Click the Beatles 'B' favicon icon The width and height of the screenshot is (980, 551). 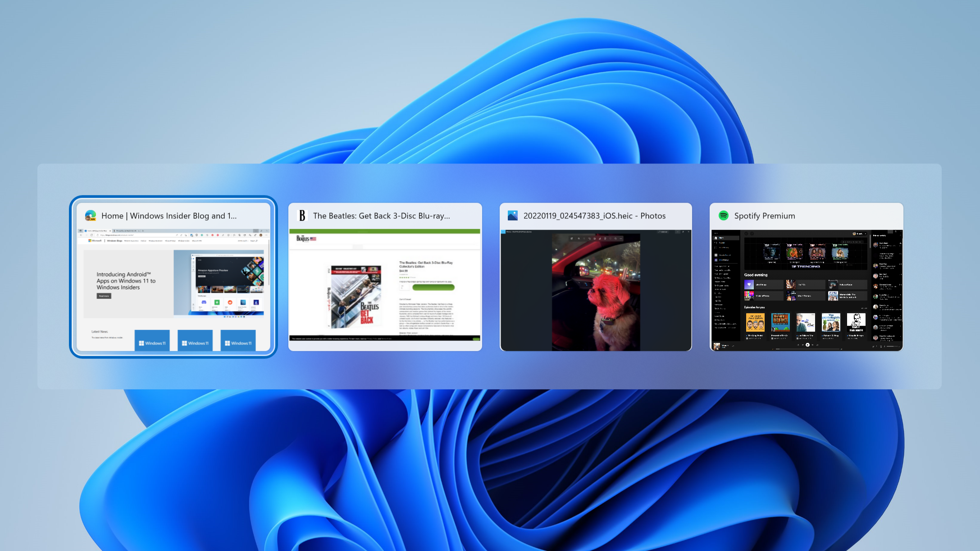[x=302, y=216]
